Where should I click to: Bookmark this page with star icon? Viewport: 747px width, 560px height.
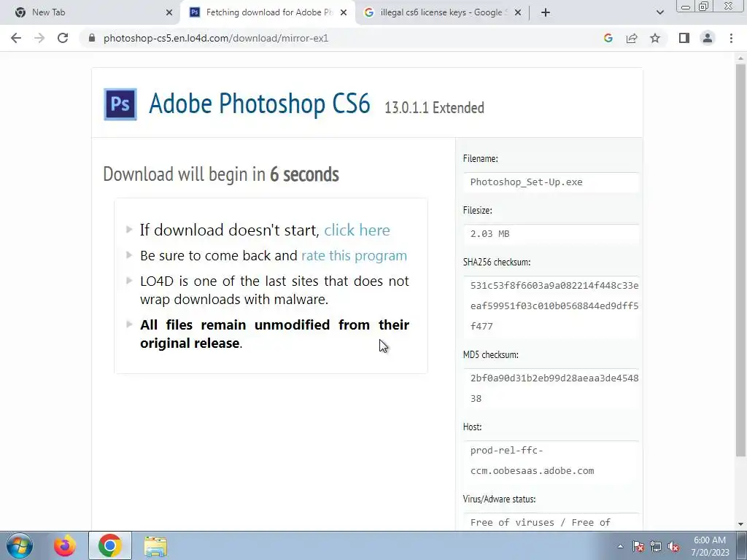coord(655,38)
